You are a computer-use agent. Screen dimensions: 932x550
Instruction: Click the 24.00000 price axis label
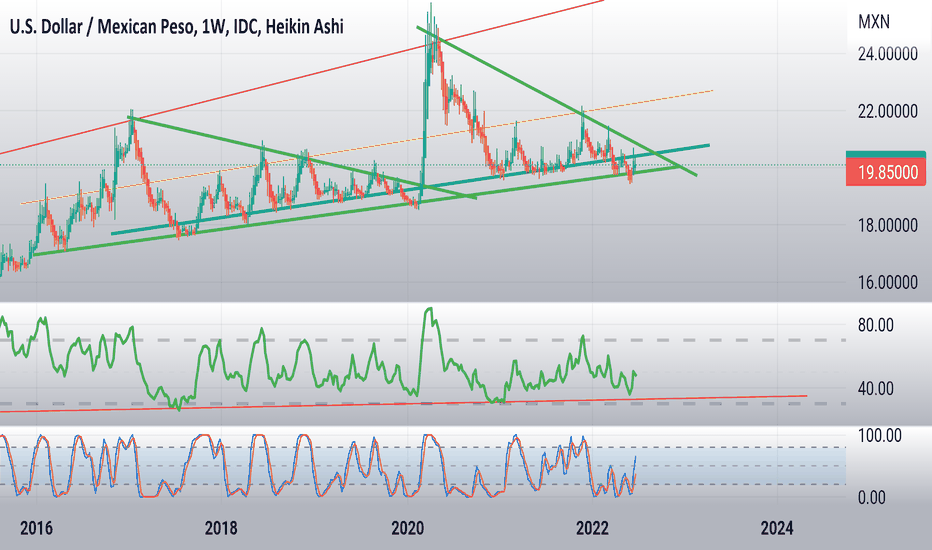887,55
